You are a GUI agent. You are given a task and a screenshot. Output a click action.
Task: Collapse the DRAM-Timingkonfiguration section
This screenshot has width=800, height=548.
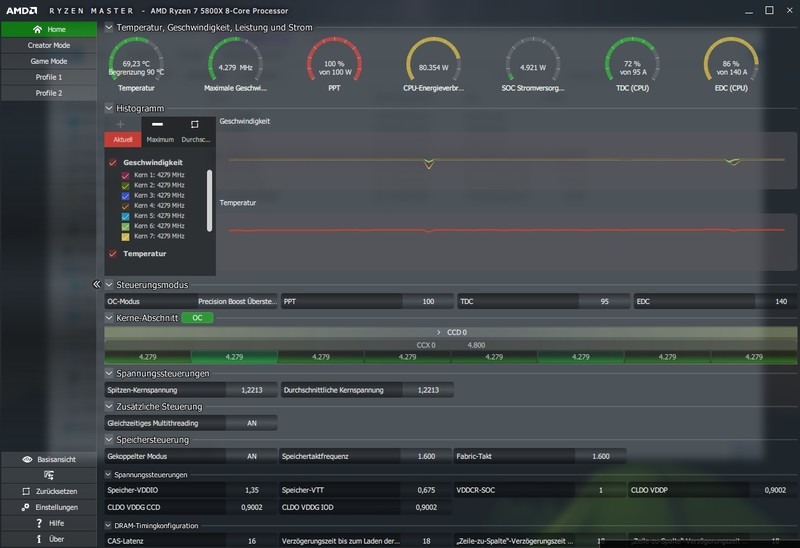108,526
